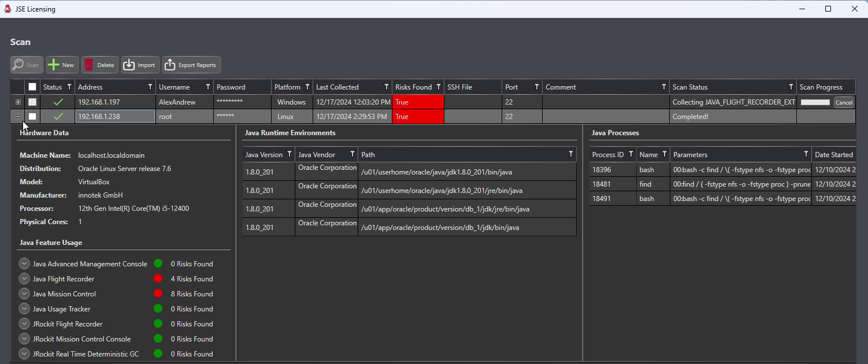Screen dimensions: 868x364
Task: Expand Java Flight Recorder details
Action: [x=24, y=278]
